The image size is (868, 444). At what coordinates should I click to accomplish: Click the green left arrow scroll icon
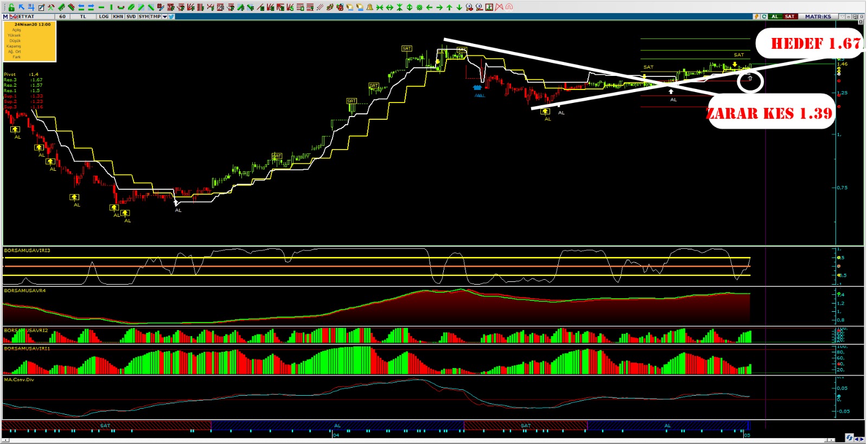click(429, 7)
